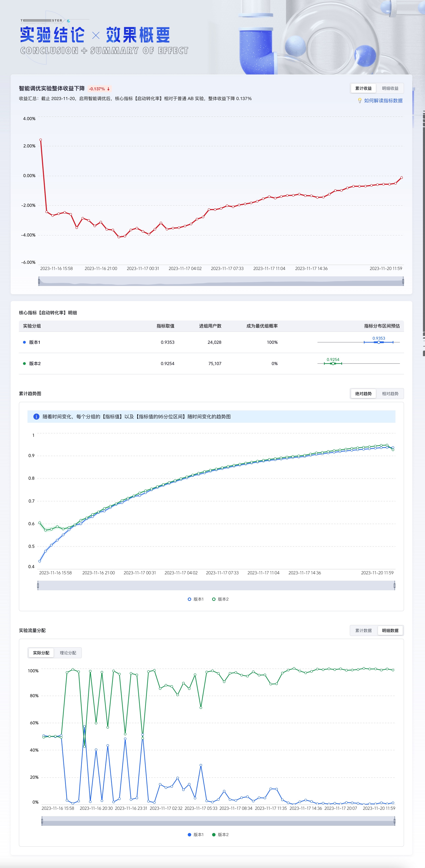Click right handle of traffic chart zoom slider
The width and height of the screenshot is (425, 868).
pos(395,821)
